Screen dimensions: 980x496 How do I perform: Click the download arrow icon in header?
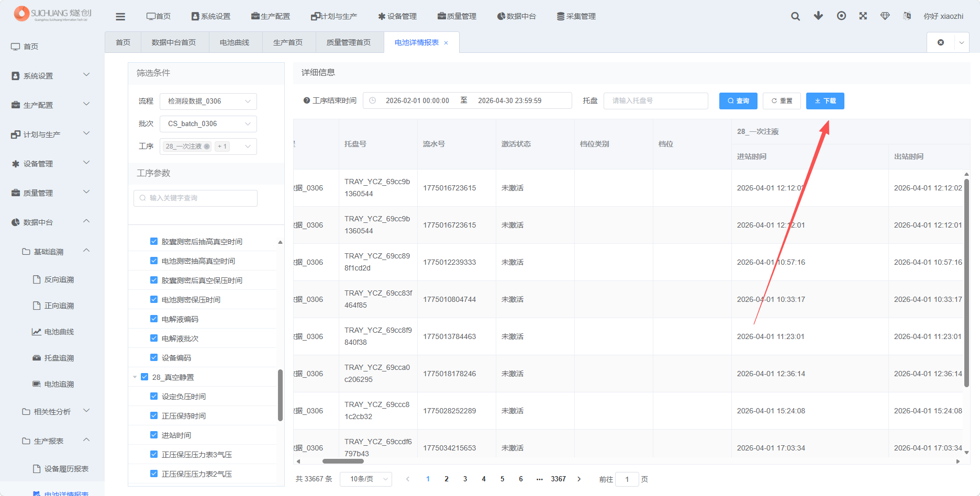(818, 16)
